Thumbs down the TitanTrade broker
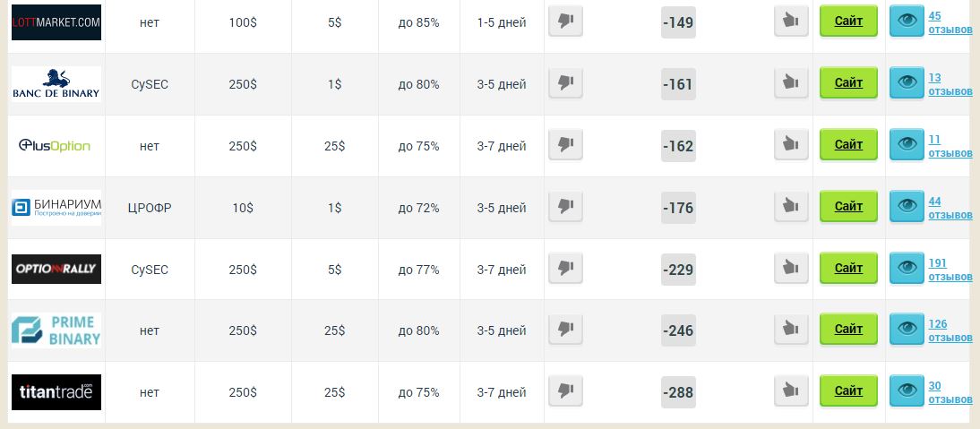This screenshot has width=980, height=429. (565, 390)
